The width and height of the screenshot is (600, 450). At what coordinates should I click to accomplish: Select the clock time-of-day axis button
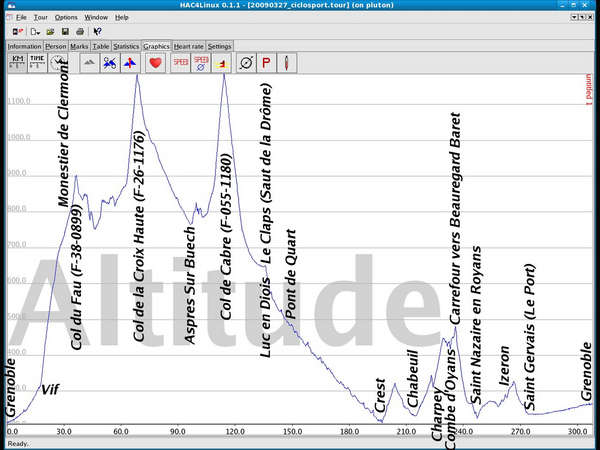point(57,62)
